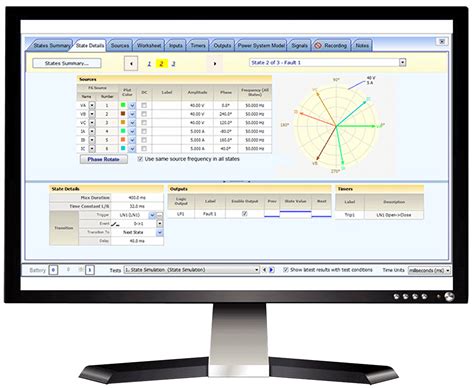Image resolution: width=474 pixels, height=388 pixels.
Task: Click the Battery value box
Action: tap(53, 270)
